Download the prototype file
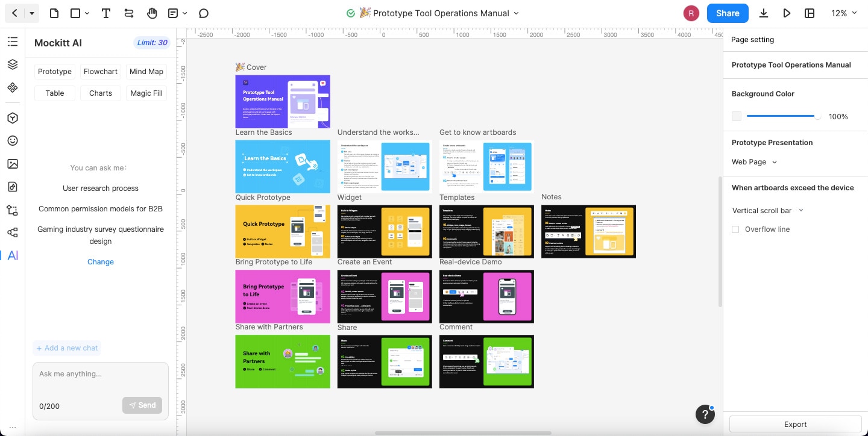The width and height of the screenshot is (868, 436). tap(764, 13)
